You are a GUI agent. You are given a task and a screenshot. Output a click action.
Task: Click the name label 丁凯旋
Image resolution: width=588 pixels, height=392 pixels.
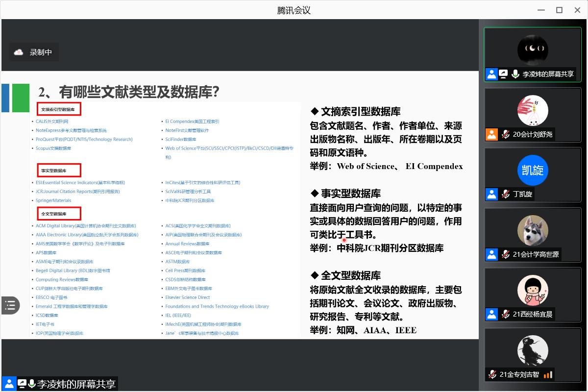pos(523,194)
